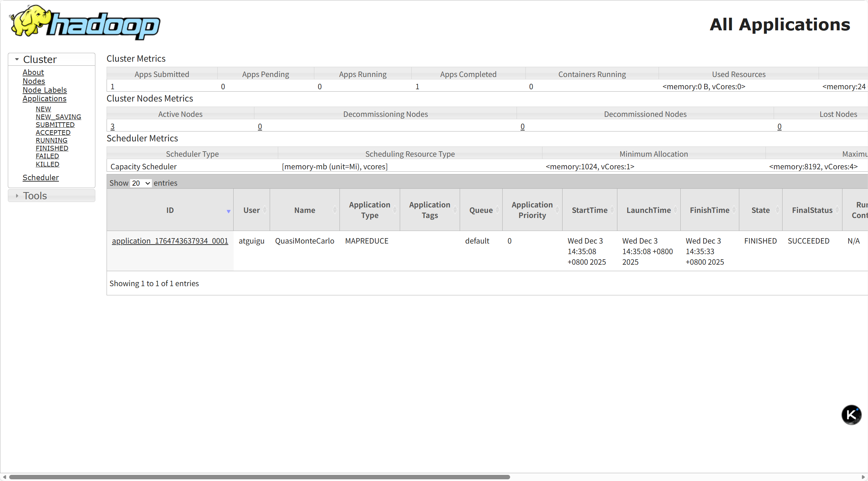This screenshot has width=868, height=481.
Task: Sort by the Queue column header
Action: [x=481, y=210]
